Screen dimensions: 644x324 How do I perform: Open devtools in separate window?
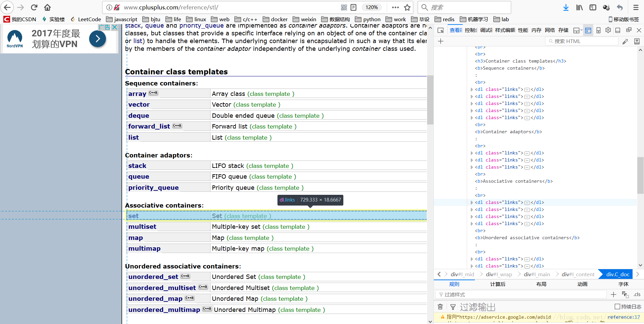pyautogui.click(x=629, y=30)
